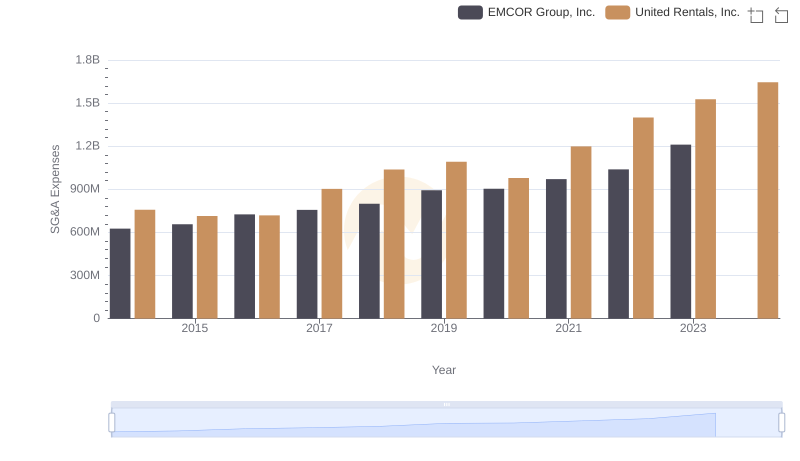Select the tallest United Rentals bar for 2024
The image size is (800, 461).
(x=767, y=200)
